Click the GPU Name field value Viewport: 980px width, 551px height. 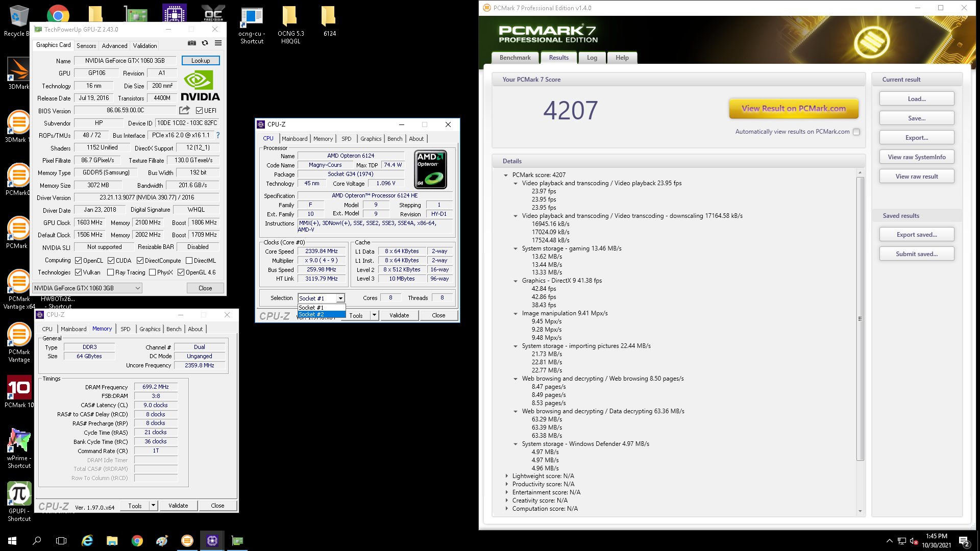tap(125, 60)
